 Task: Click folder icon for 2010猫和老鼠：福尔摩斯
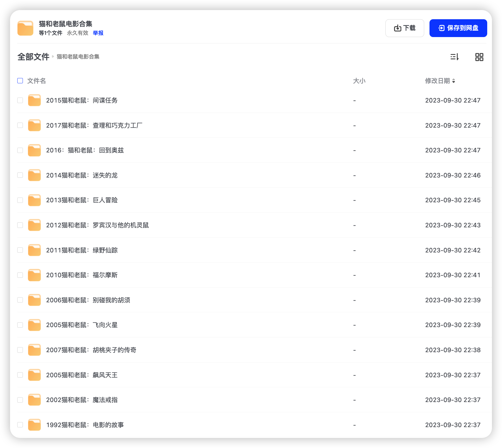[x=35, y=275]
